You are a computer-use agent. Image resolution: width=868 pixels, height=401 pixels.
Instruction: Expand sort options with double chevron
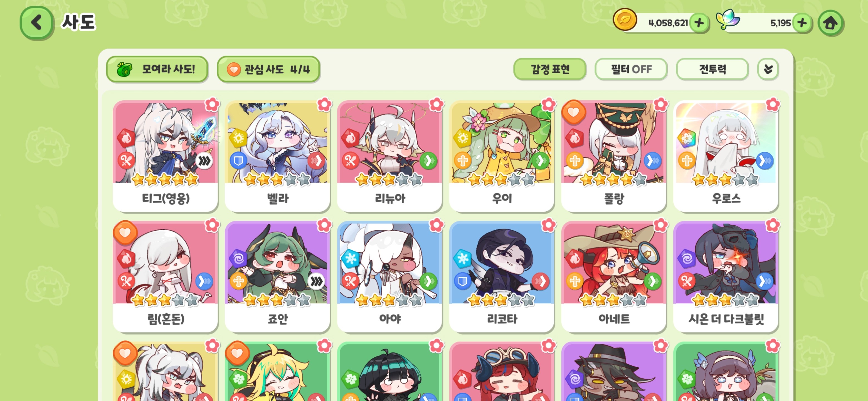[768, 69]
